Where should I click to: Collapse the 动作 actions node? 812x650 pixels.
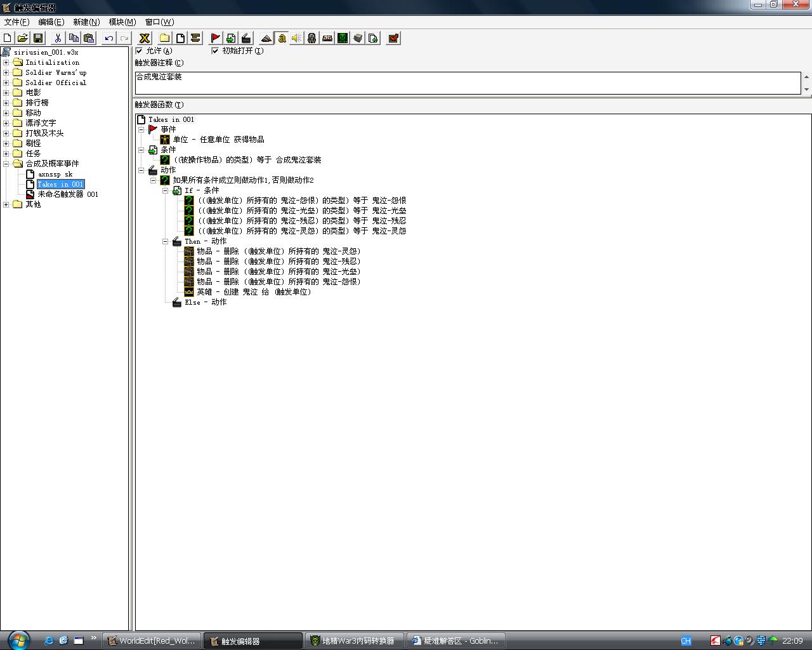coord(141,170)
